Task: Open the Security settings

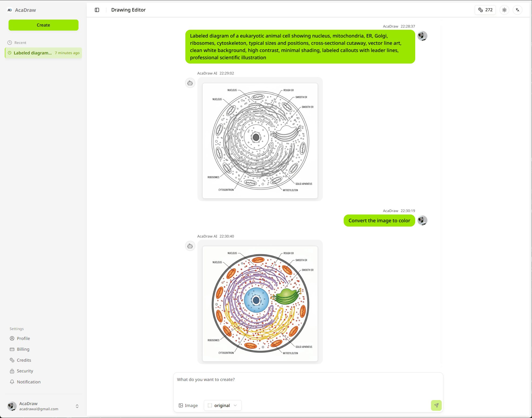Action: tap(25, 371)
